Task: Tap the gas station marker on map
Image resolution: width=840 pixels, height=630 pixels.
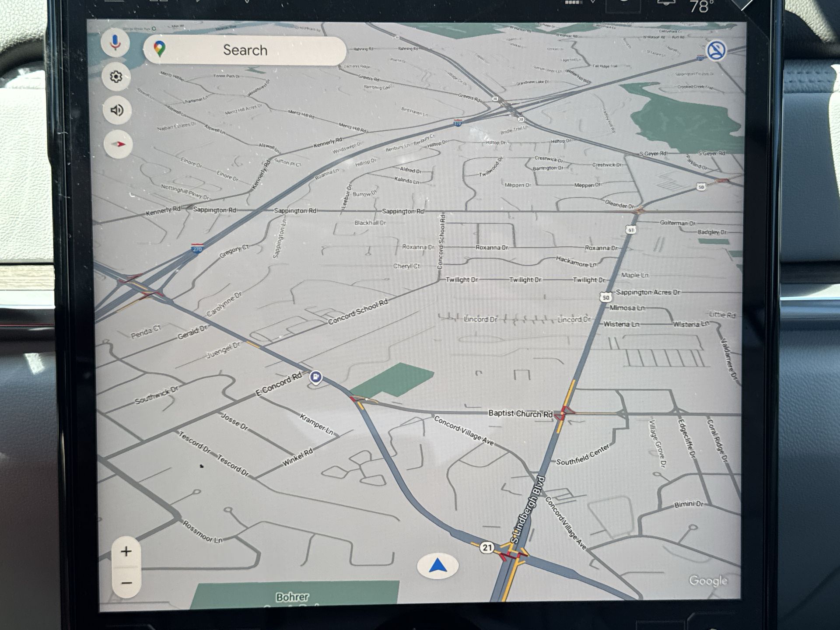Action: coord(315,377)
